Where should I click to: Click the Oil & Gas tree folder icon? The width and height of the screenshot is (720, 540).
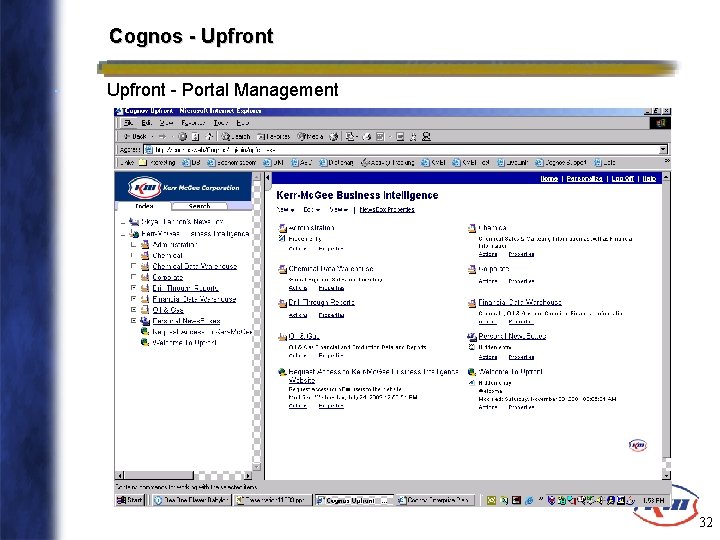click(145, 310)
